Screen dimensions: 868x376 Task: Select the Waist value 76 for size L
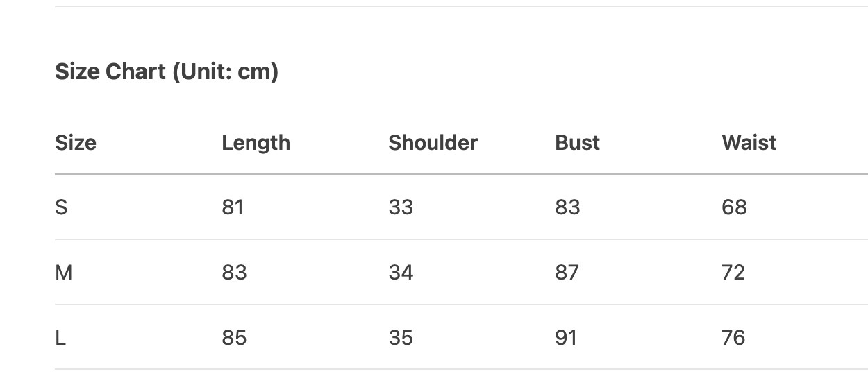[733, 338]
